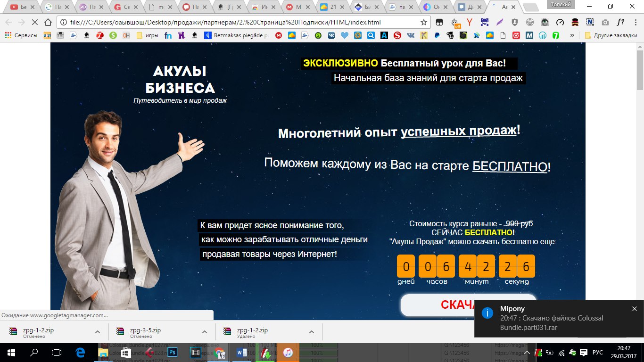Click the address bar URL field
644x362 pixels.
coord(236,22)
